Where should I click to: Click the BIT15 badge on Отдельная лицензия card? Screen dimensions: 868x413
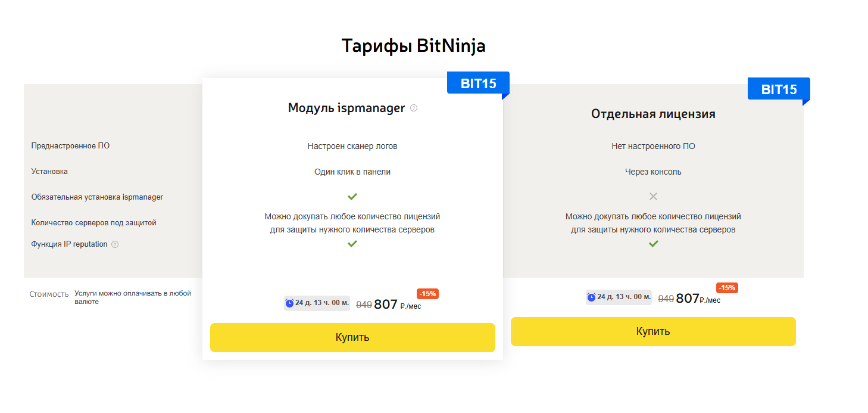tap(779, 89)
